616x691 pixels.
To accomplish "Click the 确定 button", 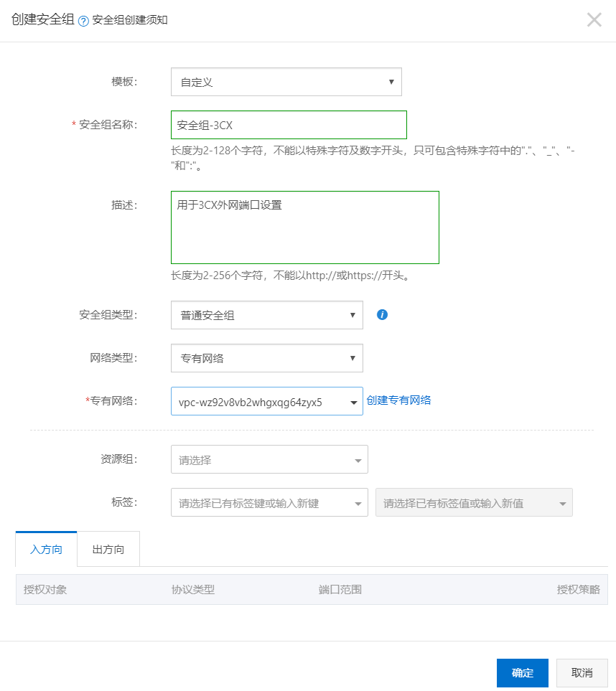I will point(523,673).
